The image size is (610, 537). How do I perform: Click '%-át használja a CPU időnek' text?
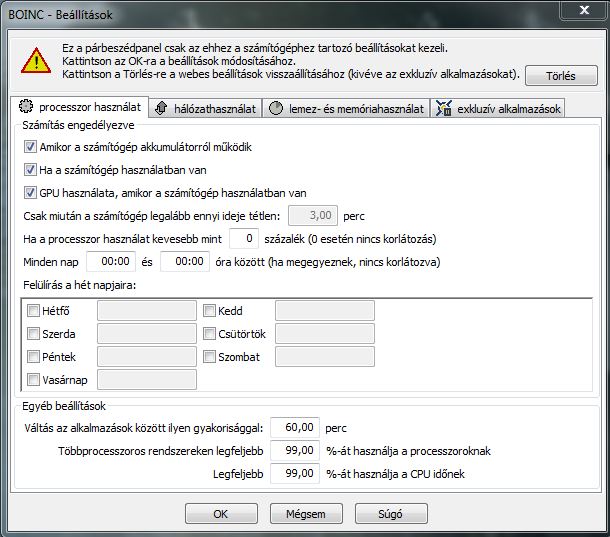396,474
